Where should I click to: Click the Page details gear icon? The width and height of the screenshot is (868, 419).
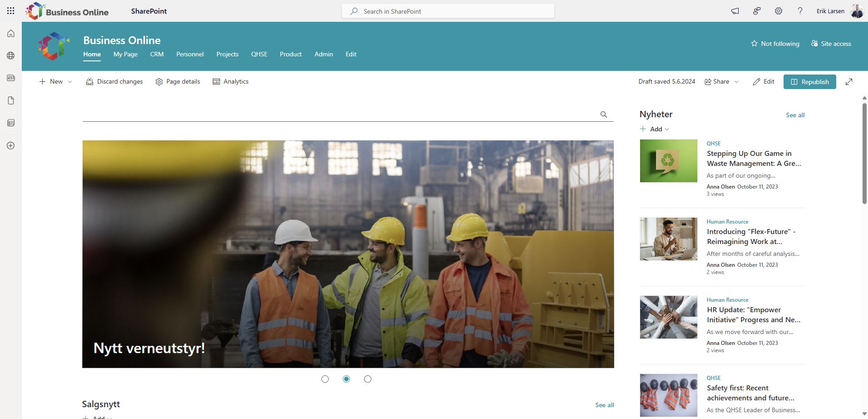coord(159,82)
